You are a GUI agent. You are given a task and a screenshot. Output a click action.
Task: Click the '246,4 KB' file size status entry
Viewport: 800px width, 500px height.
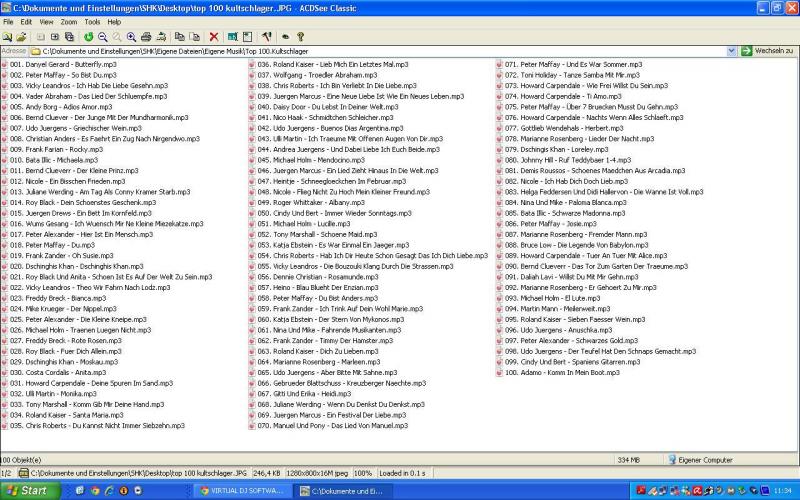pos(266,473)
